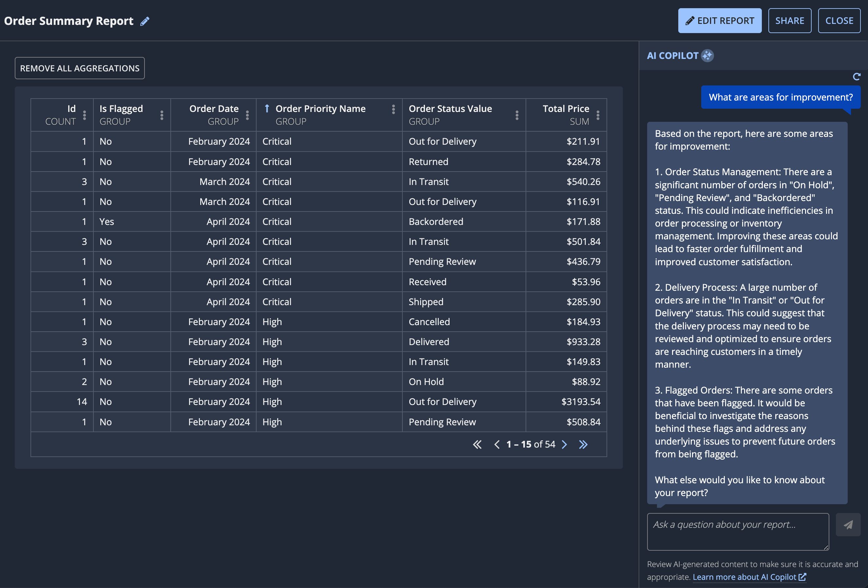Image resolution: width=868 pixels, height=588 pixels.
Task: Focus the Ask a question about your report field
Action: (x=738, y=532)
